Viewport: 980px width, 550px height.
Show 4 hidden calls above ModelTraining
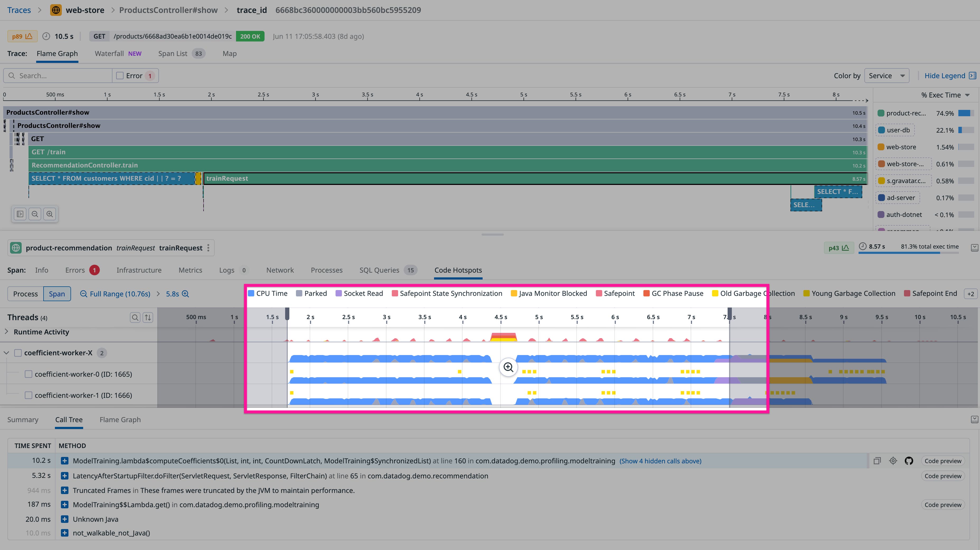[661, 461]
